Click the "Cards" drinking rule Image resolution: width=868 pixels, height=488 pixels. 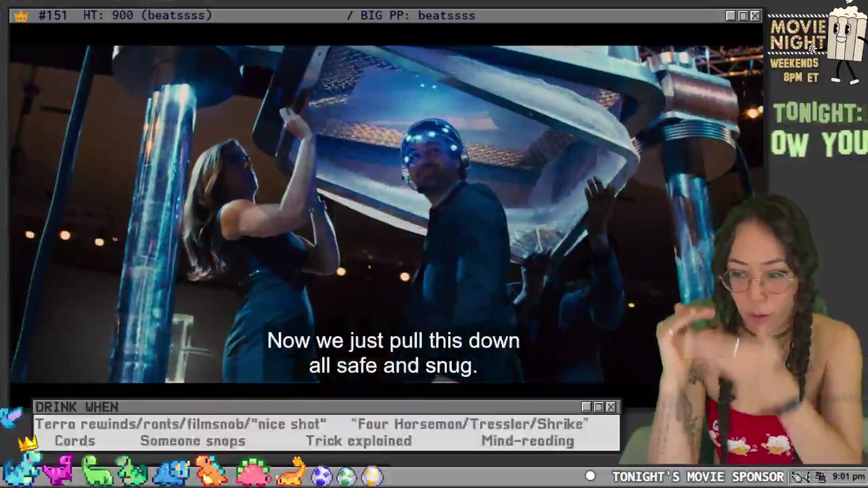(75, 441)
